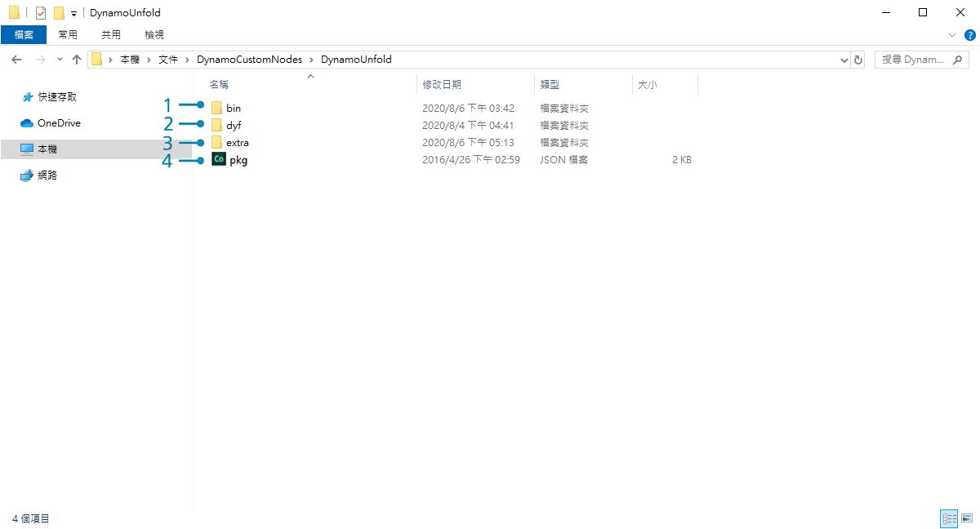Click the extra folder icon
Viewport: 980px width, 529px height.
tap(216, 142)
